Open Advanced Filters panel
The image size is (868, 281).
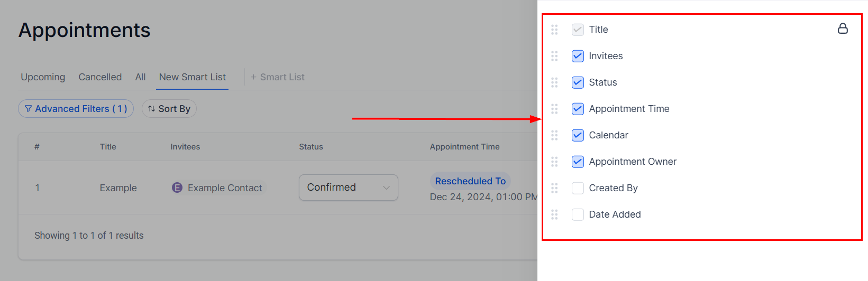pos(76,109)
